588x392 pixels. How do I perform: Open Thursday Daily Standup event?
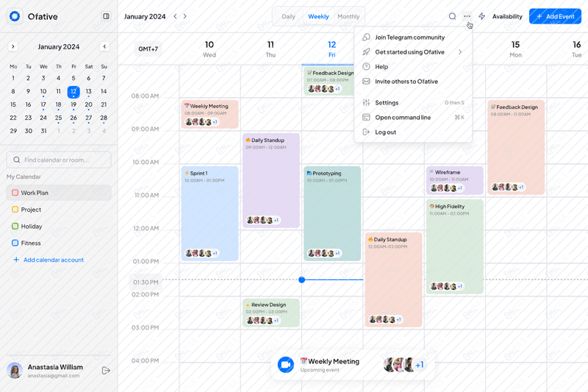(x=271, y=180)
